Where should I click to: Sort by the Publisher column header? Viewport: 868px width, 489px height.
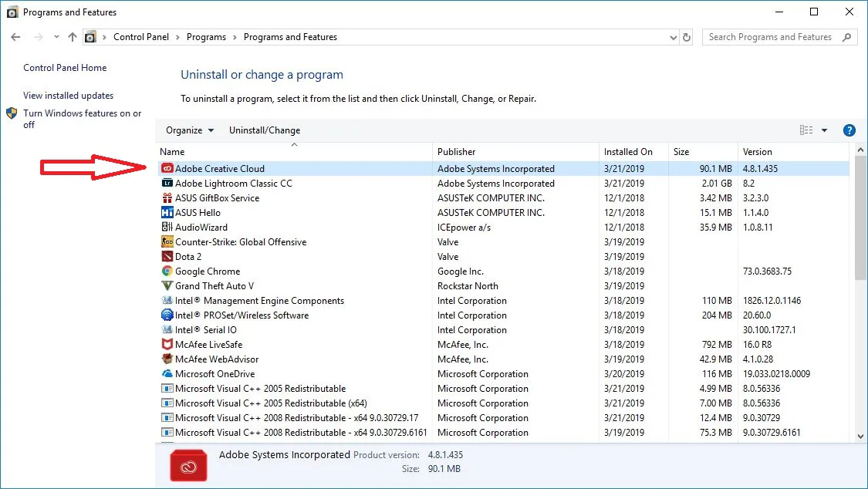[515, 151]
